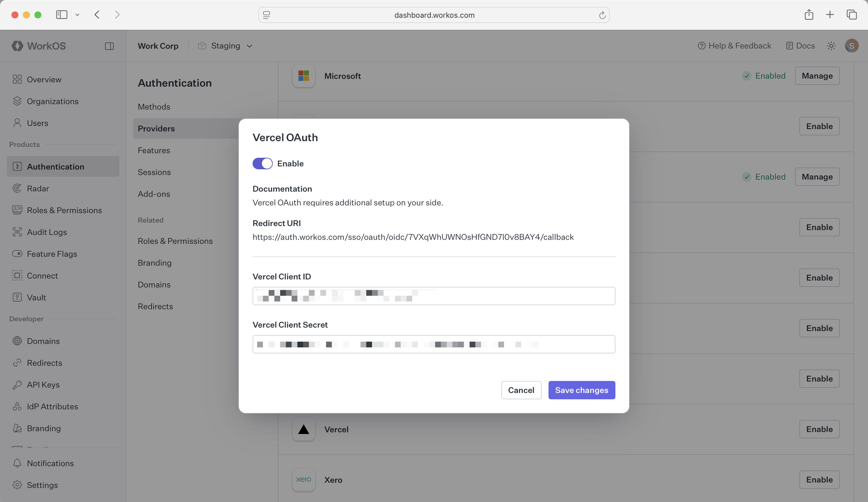Select the Organizations sidebar icon
This screenshot has width=868, height=502.
coord(17,101)
